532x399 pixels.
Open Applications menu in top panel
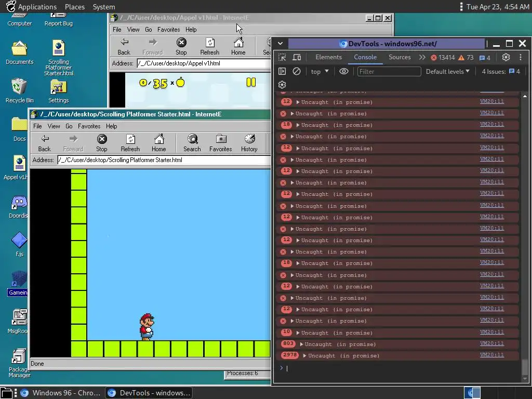pos(37,7)
